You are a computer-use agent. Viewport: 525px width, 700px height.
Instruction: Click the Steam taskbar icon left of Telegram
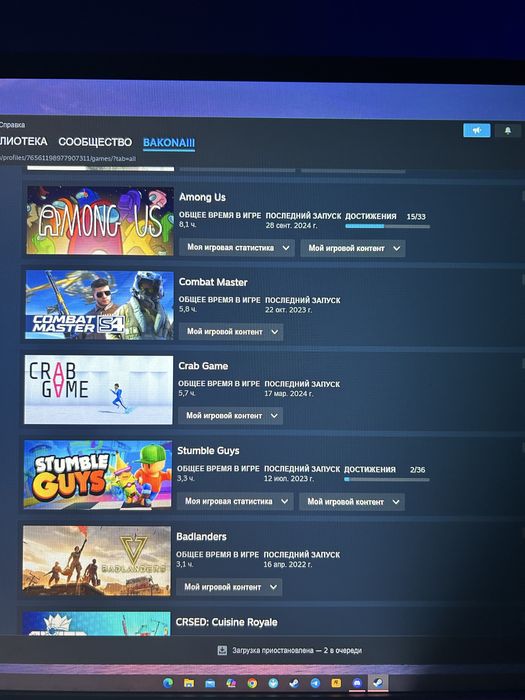tap(294, 683)
